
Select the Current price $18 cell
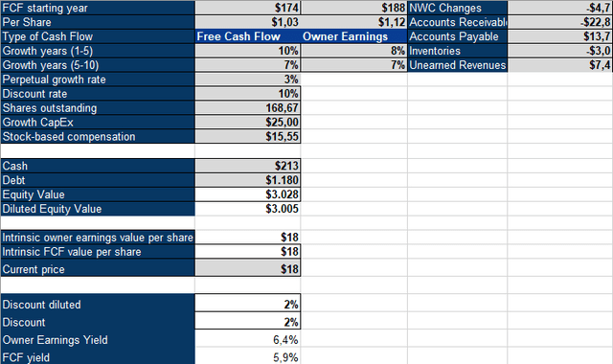(247, 269)
